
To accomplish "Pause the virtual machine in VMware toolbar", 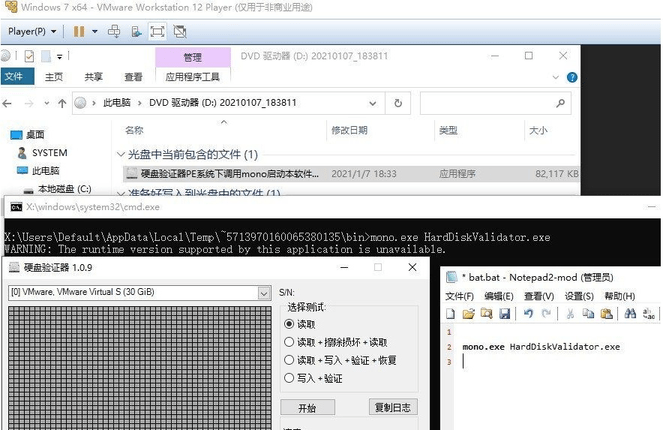I will pos(79,32).
